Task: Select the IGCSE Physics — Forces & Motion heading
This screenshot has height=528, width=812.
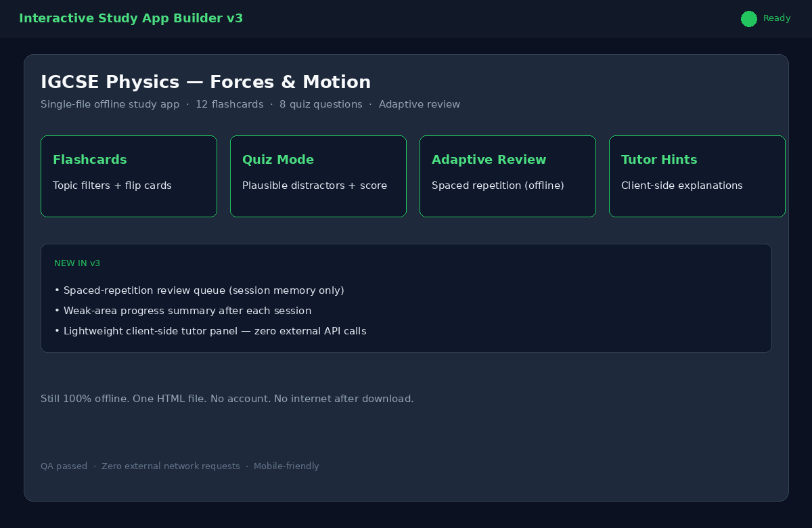Action: 206,82
